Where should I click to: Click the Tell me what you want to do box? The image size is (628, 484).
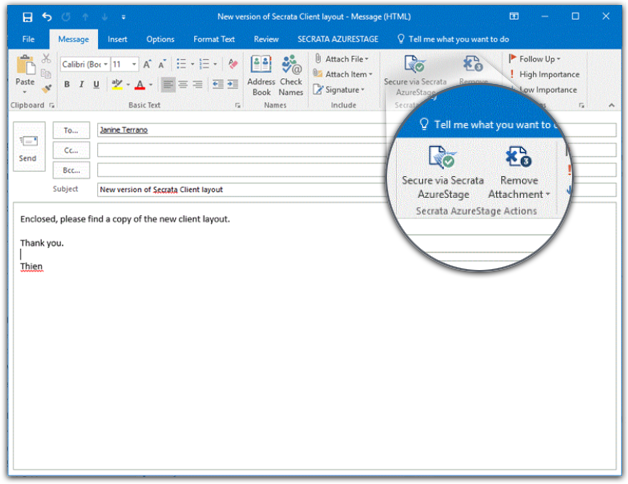pos(453,39)
